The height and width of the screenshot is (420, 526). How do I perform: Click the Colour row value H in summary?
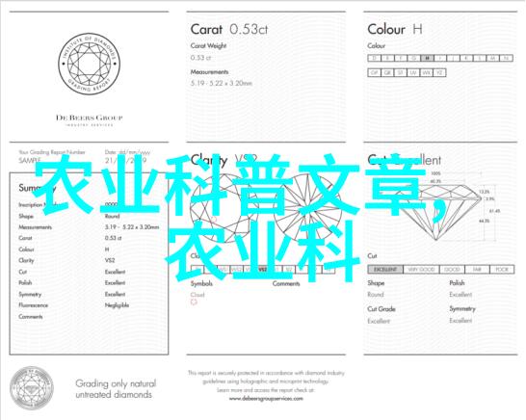click(x=107, y=249)
